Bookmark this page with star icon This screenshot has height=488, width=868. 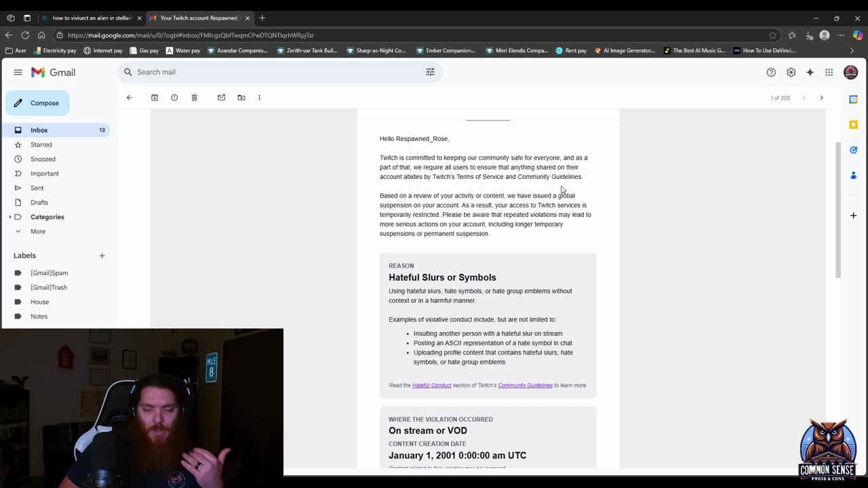point(772,35)
